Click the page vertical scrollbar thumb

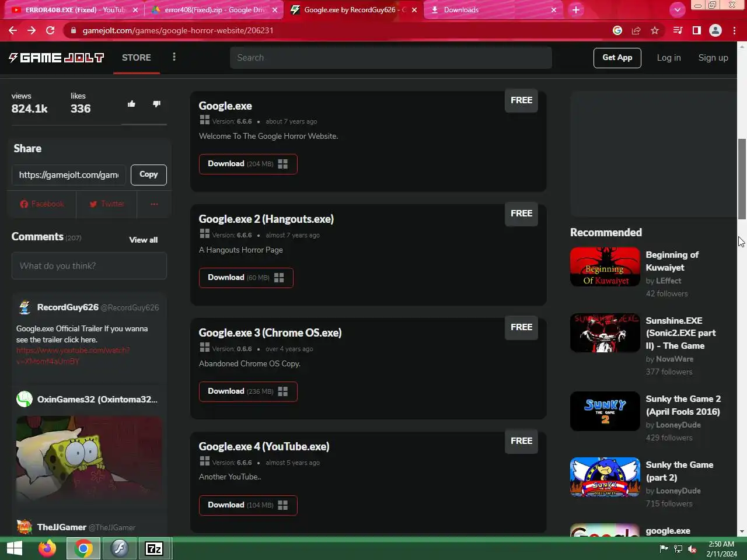tap(742, 179)
